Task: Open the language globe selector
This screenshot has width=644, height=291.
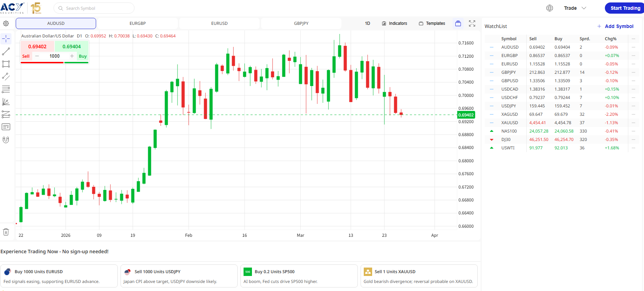Action: (x=550, y=8)
